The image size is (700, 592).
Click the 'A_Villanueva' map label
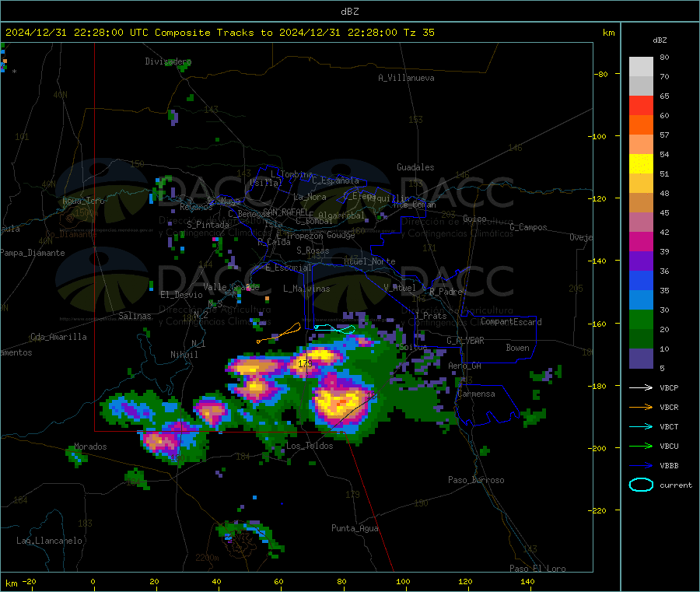tap(406, 78)
